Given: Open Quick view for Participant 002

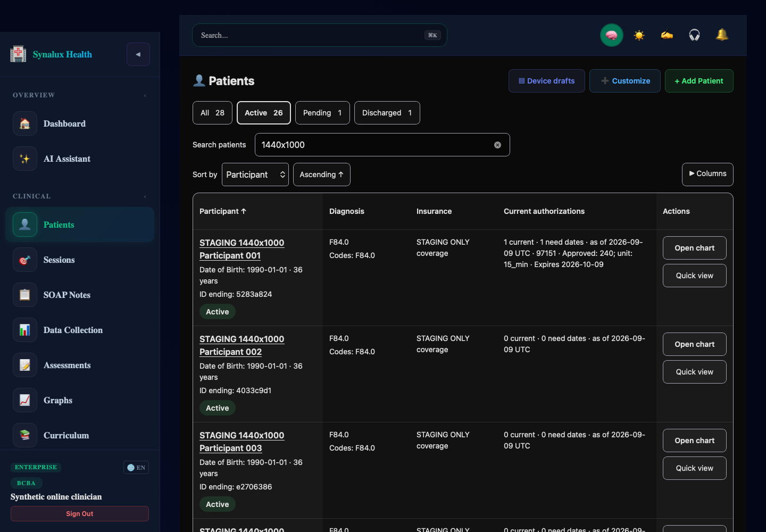Looking at the screenshot, I should click(x=695, y=372).
